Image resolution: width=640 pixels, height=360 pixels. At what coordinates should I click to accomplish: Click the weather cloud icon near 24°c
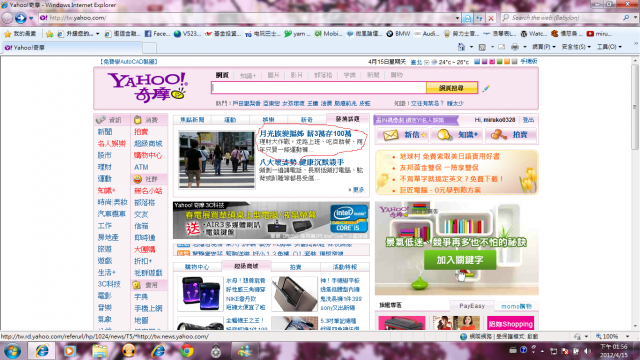point(434,62)
